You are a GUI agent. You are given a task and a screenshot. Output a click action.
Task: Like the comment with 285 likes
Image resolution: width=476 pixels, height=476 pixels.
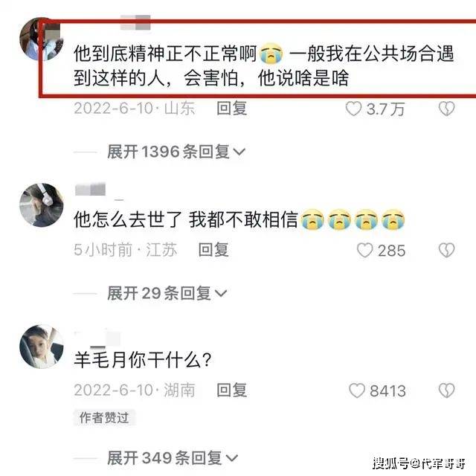click(364, 251)
